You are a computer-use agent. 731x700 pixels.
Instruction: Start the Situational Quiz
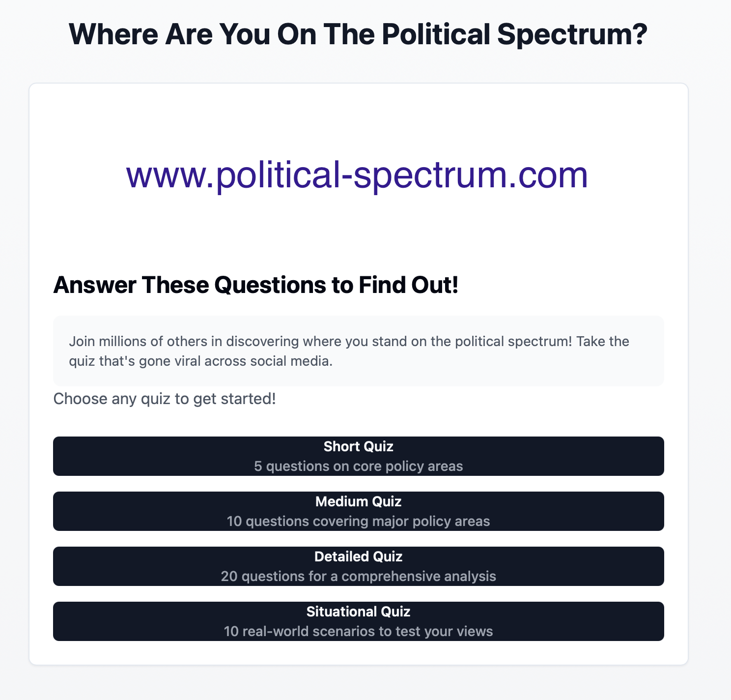(x=358, y=621)
